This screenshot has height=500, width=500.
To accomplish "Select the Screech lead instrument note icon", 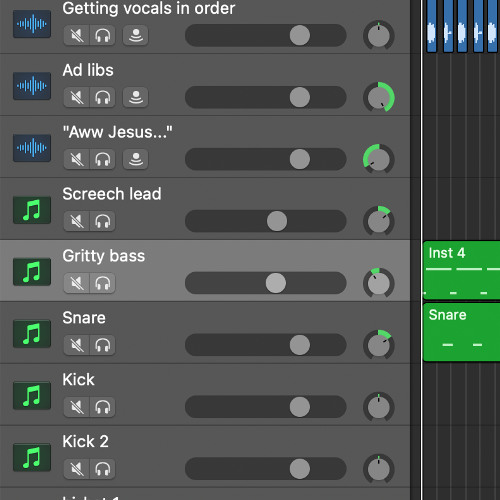I will tap(32, 210).
